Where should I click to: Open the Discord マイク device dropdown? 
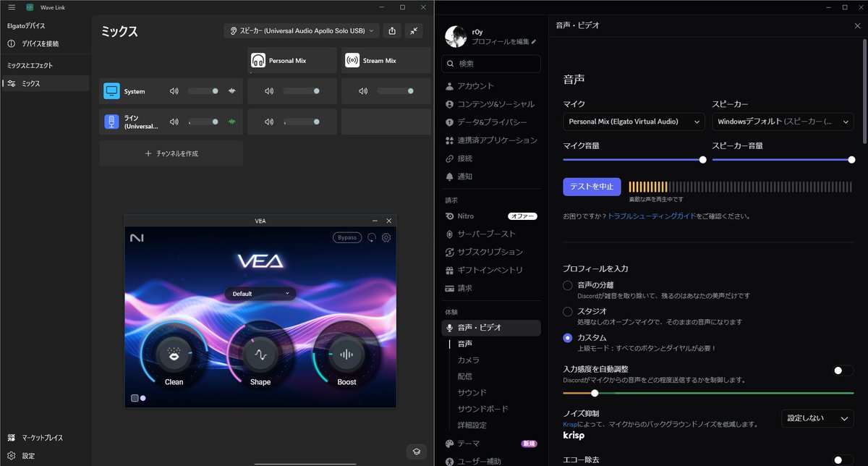click(x=634, y=122)
